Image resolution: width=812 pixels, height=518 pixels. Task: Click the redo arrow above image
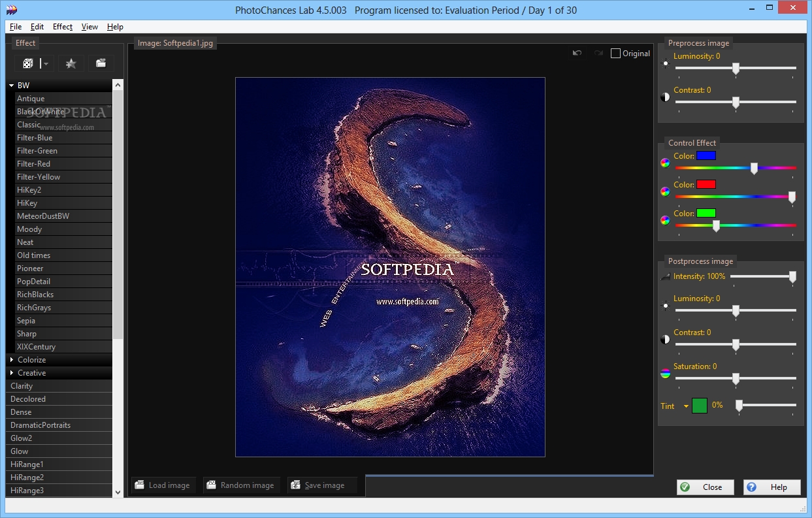point(598,53)
